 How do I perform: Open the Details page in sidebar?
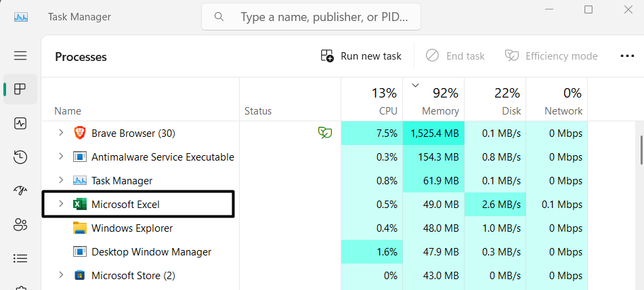tap(20, 258)
